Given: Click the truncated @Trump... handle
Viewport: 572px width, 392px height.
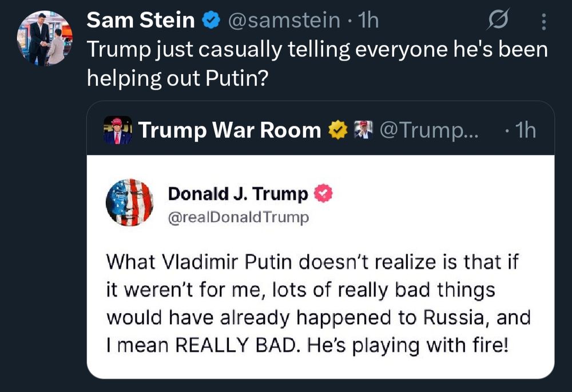Looking at the screenshot, I should click(x=429, y=130).
